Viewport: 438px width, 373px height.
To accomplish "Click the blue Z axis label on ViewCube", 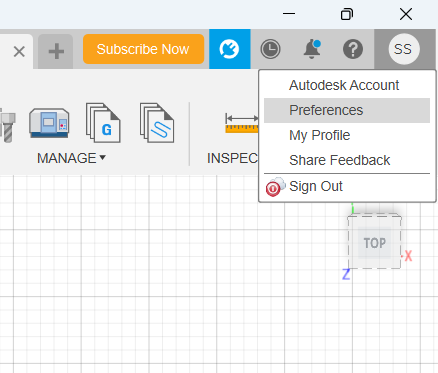I will click(x=346, y=274).
